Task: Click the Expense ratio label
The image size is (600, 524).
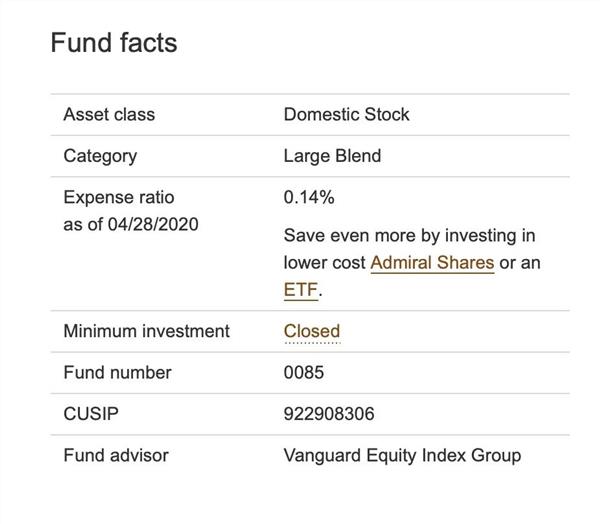Action: [118, 197]
